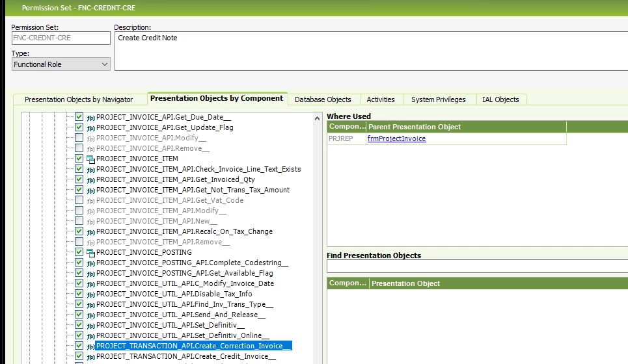Click in the Description text box
The height and width of the screenshot is (364, 628).
tap(371, 52)
